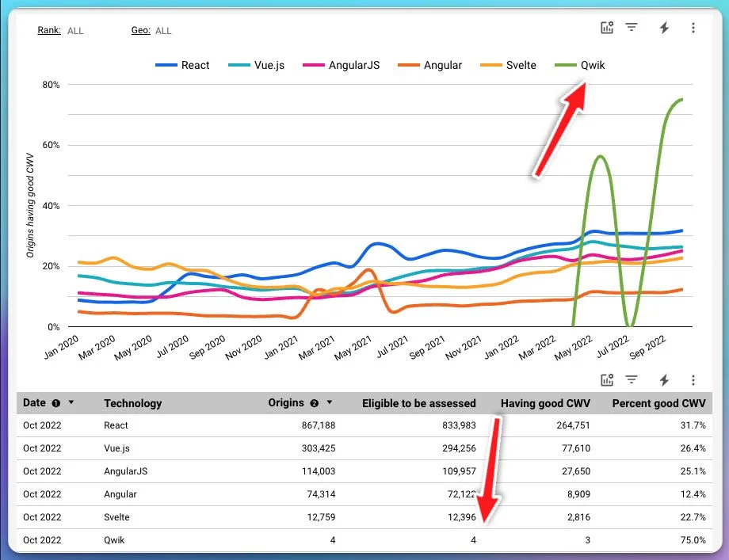Screen dimensions: 729x560
Task: Click the lightning bolt icon above the chart
Action: click(x=664, y=28)
